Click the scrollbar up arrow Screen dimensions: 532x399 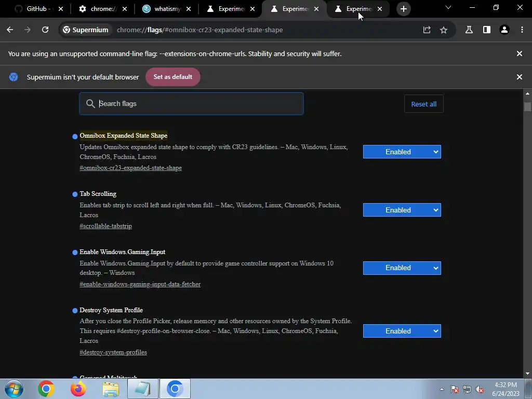tap(527, 94)
